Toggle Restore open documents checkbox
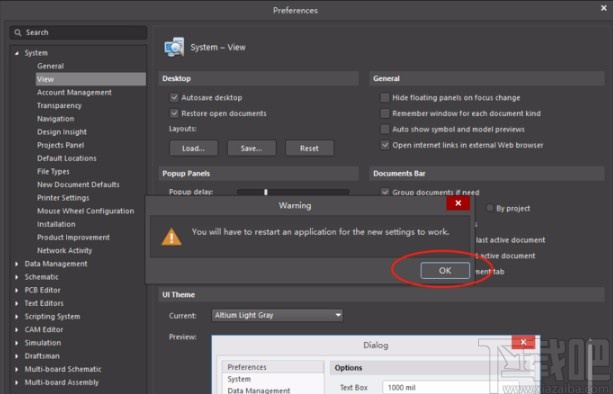Image resolution: width=613 pixels, height=394 pixels. [174, 113]
